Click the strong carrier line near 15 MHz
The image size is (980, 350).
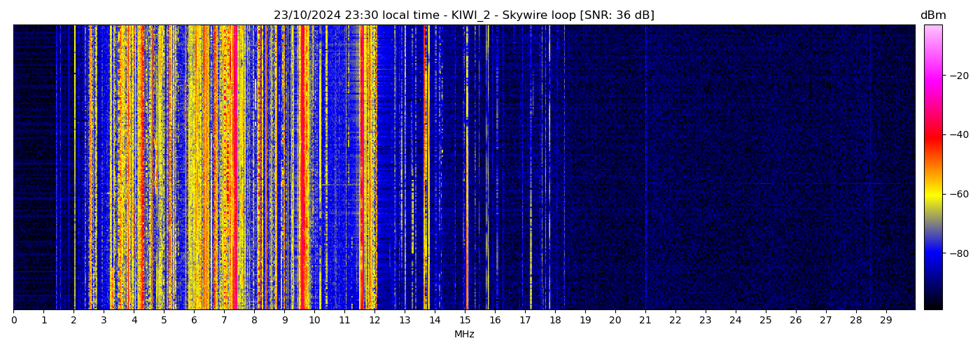tap(467, 168)
